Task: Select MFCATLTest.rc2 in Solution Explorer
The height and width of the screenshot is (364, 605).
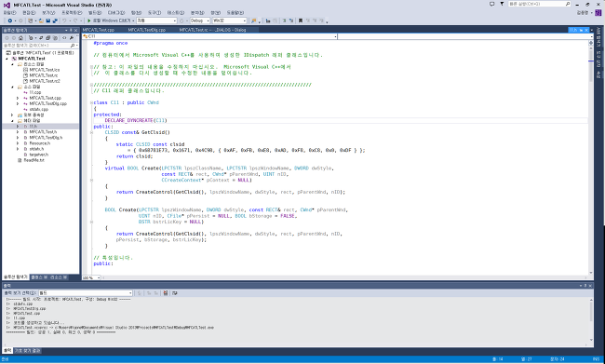Action: coord(45,81)
